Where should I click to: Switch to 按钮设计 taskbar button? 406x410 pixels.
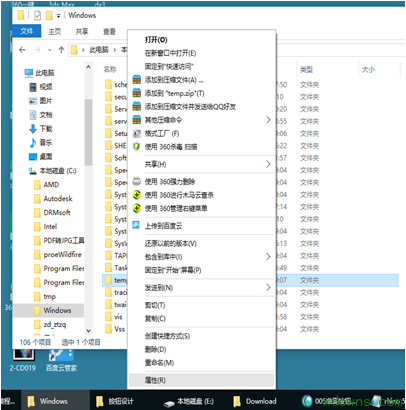[115, 401]
